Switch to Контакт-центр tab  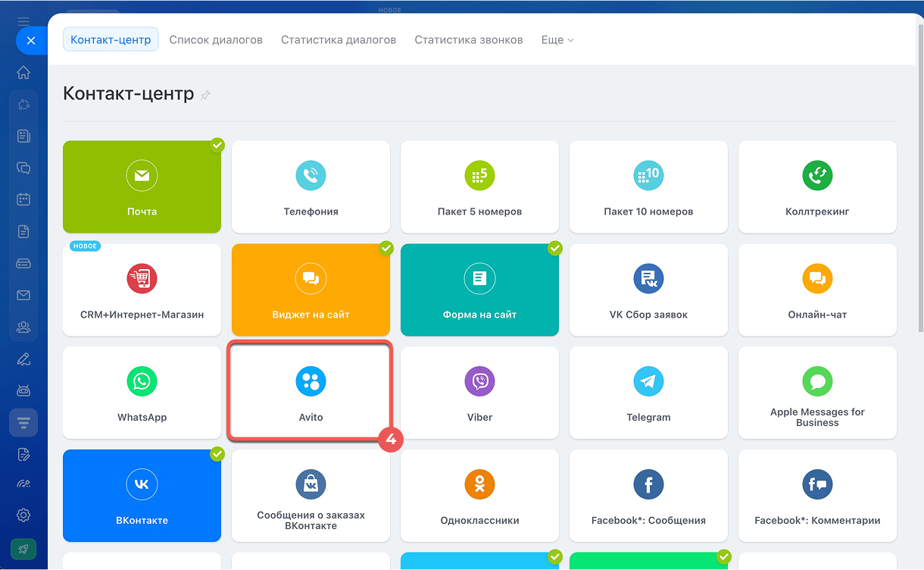point(111,39)
